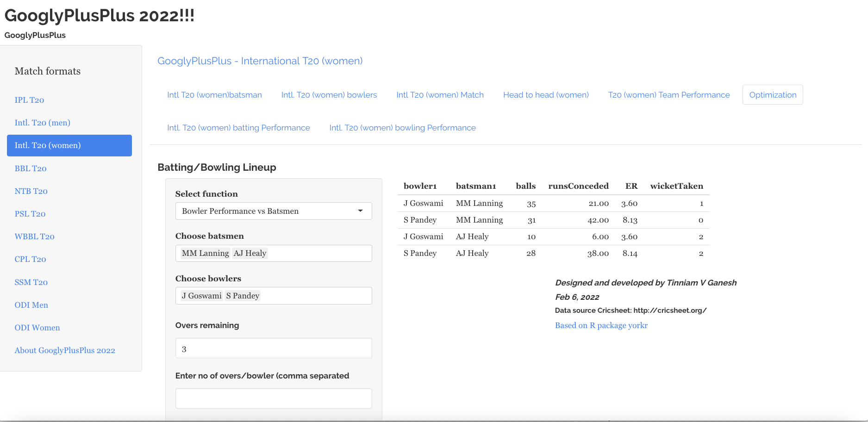Open the ODI Women format
The width and height of the screenshot is (868, 422).
tap(37, 328)
